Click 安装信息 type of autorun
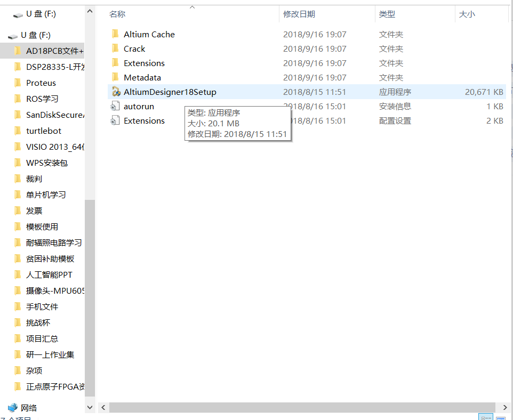The height and width of the screenshot is (420, 513). (395, 106)
